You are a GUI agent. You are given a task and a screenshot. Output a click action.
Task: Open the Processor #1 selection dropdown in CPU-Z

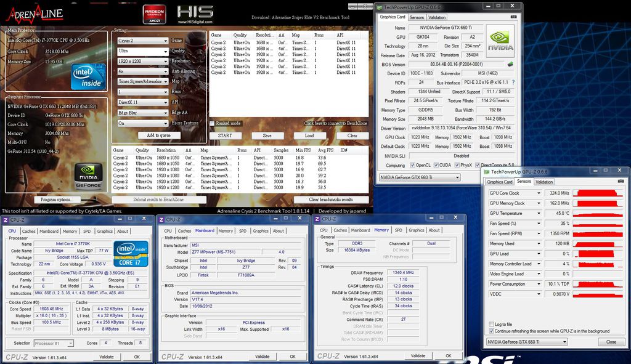[53, 343]
